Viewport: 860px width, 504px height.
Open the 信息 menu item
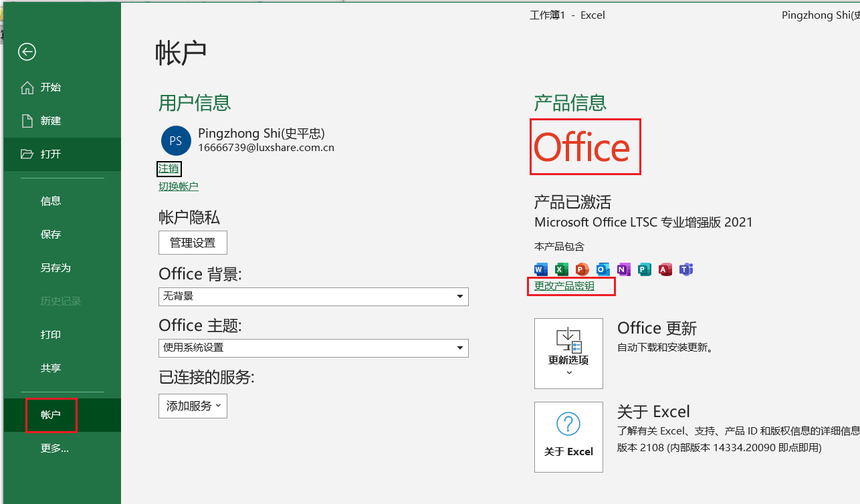click(x=51, y=201)
